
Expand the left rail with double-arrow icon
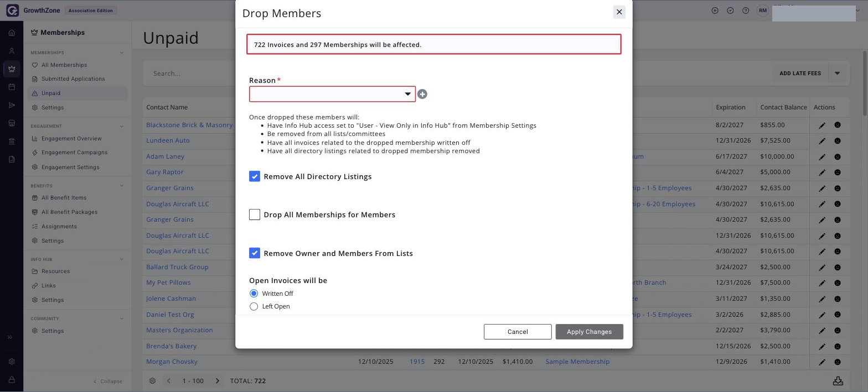[x=11, y=337]
